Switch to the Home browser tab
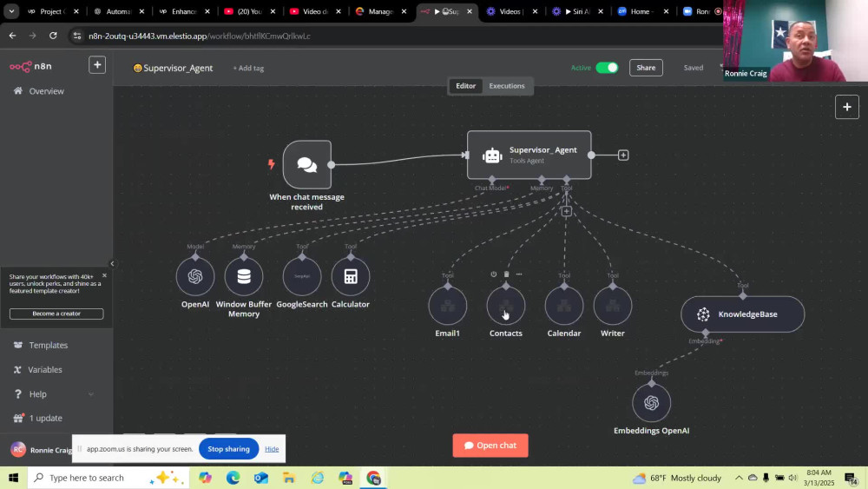868x489 pixels. pos(642,11)
